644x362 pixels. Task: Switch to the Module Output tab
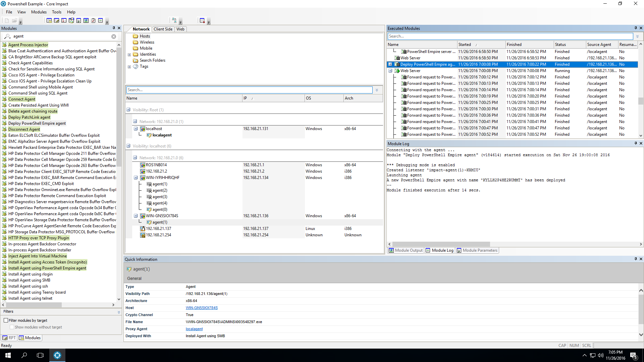406,250
